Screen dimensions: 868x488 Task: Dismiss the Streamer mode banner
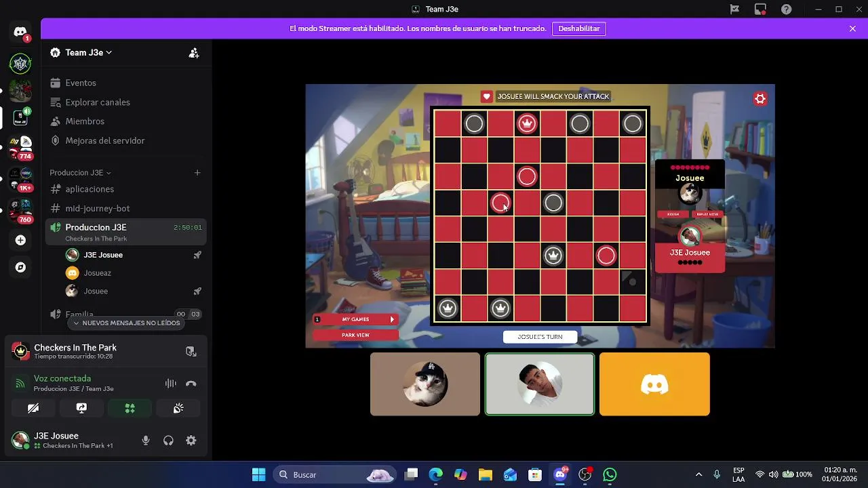click(x=852, y=28)
